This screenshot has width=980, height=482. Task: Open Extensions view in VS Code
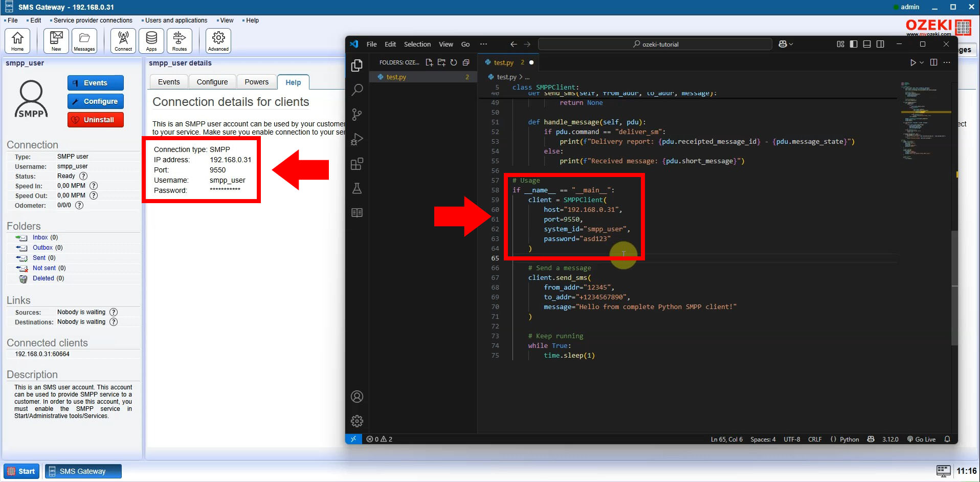pos(357,164)
